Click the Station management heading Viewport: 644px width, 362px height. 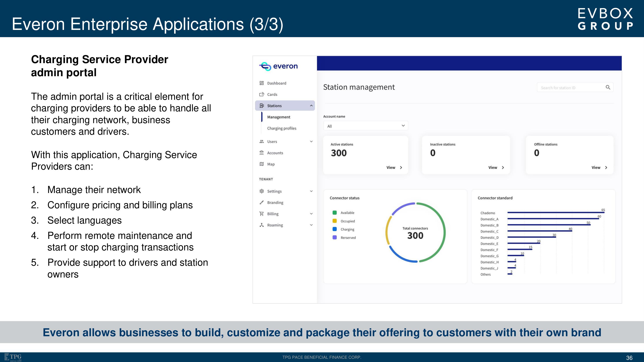(x=359, y=87)
